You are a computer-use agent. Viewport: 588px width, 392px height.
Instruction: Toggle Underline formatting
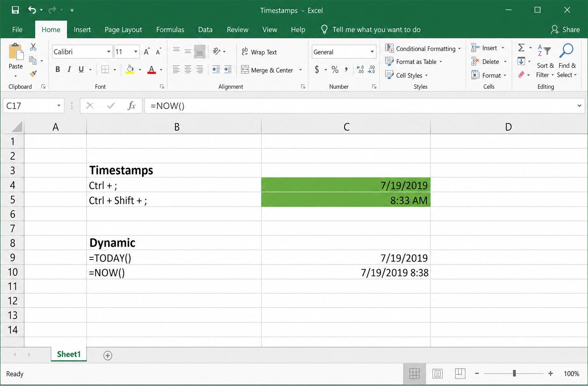click(x=81, y=69)
